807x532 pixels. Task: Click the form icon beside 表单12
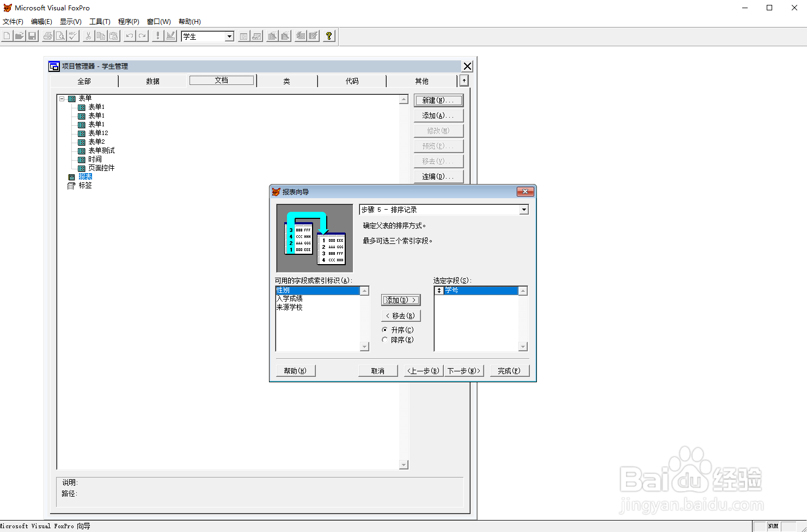click(82, 133)
